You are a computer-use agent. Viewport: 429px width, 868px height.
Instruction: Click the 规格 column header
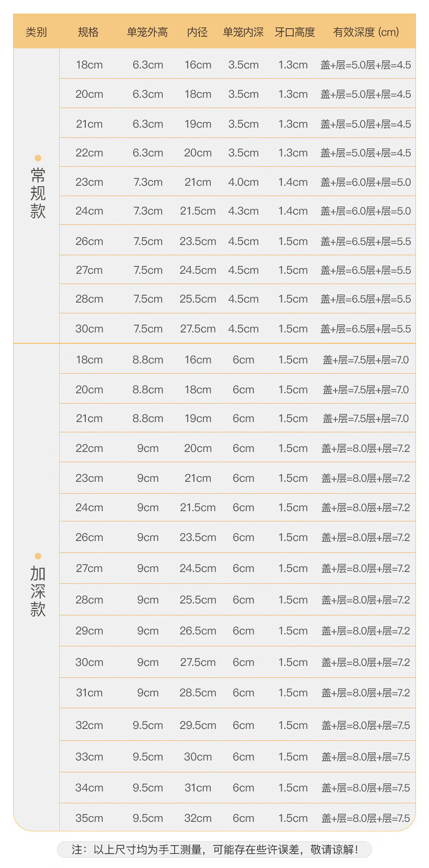tap(89, 32)
